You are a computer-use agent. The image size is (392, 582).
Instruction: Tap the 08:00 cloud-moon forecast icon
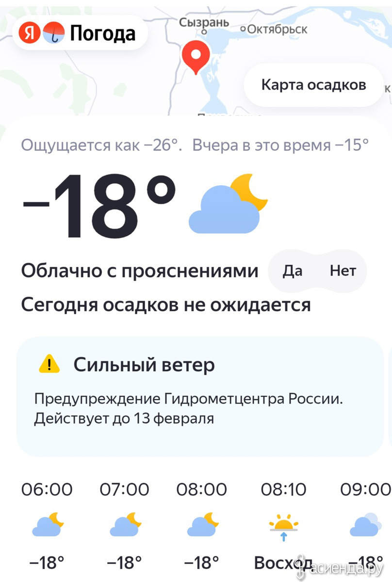202,525
